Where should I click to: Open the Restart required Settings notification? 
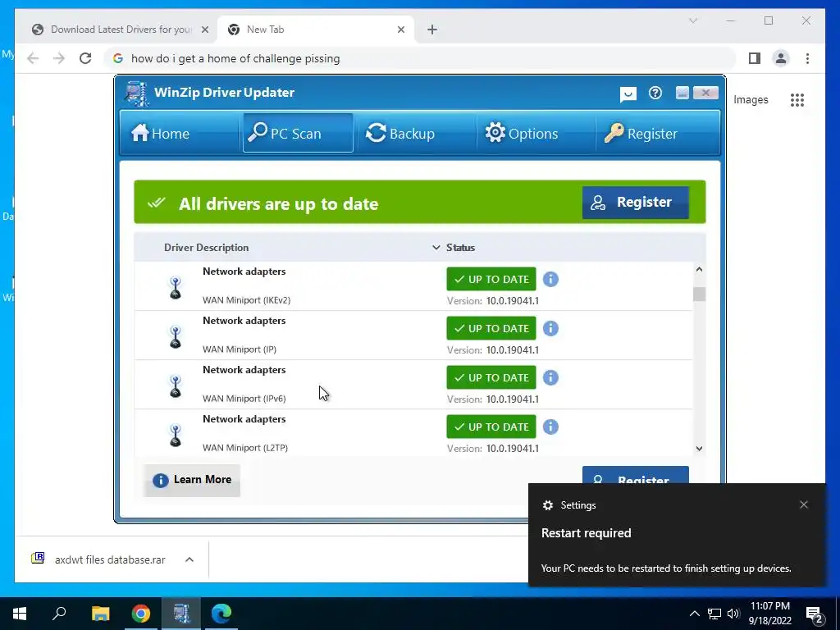(x=677, y=535)
